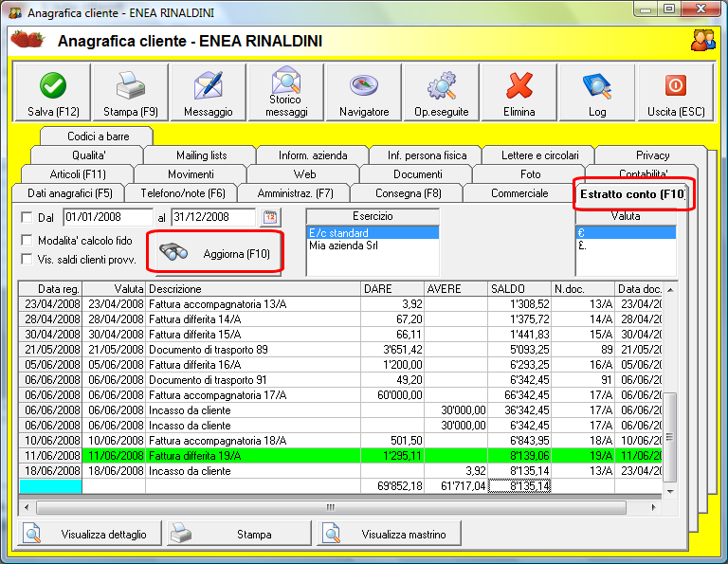Select row Fattura differita 16/A
The image size is (728, 564).
coord(340,365)
